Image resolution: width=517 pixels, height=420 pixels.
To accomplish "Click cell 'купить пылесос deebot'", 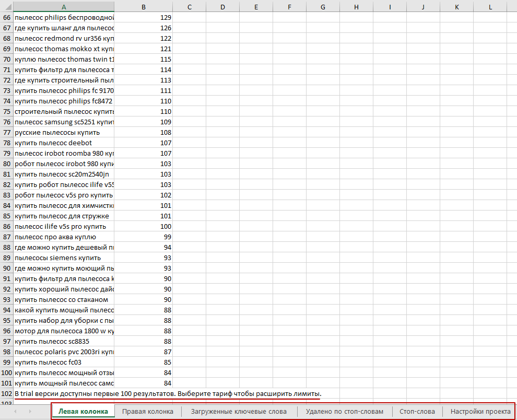I will pyautogui.click(x=64, y=143).
